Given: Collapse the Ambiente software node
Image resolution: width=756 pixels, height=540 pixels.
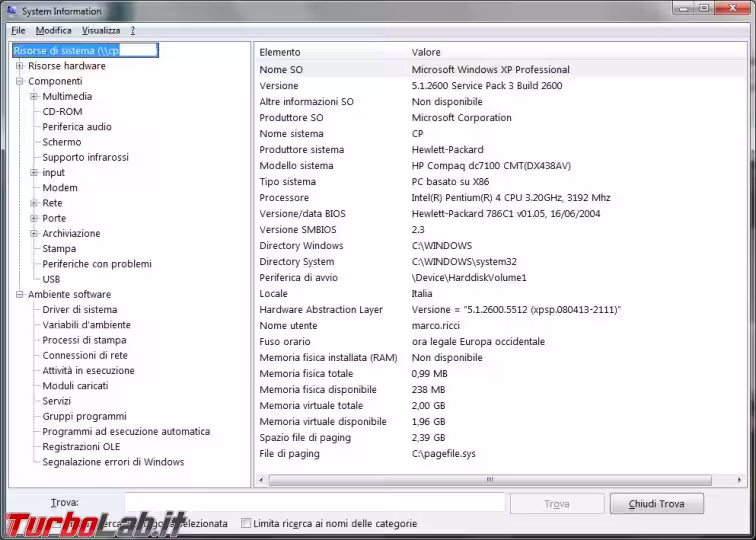Looking at the screenshot, I should tap(19, 295).
